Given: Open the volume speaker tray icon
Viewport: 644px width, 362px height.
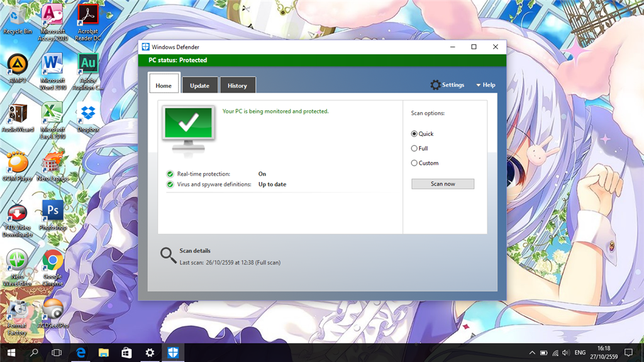Looking at the screenshot, I should [x=566, y=353].
